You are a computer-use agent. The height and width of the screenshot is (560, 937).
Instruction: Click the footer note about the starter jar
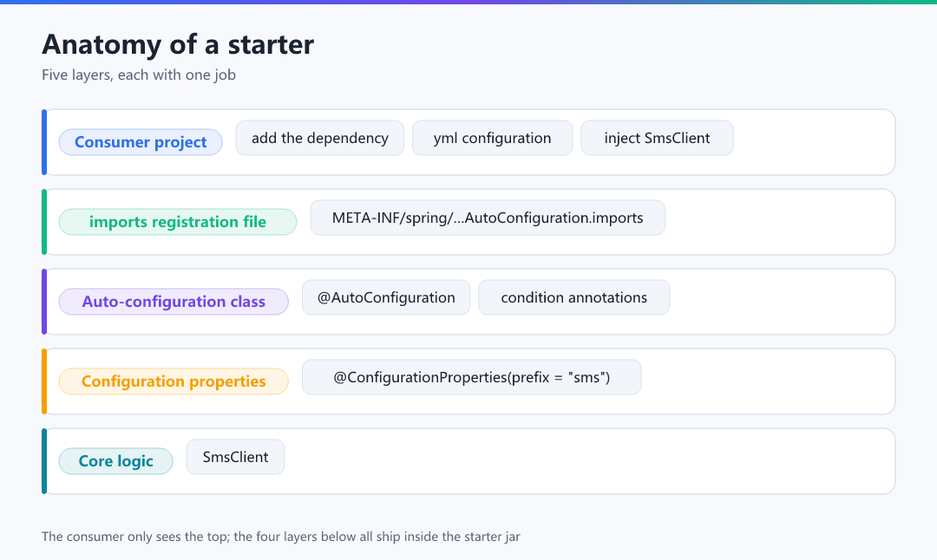click(x=281, y=536)
